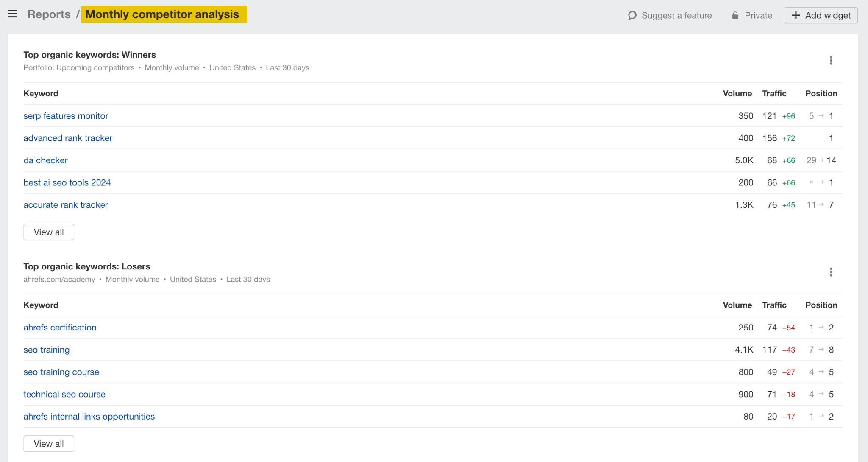Open Losers widget three-dot options menu
This screenshot has width=868, height=462.
click(x=831, y=272)
